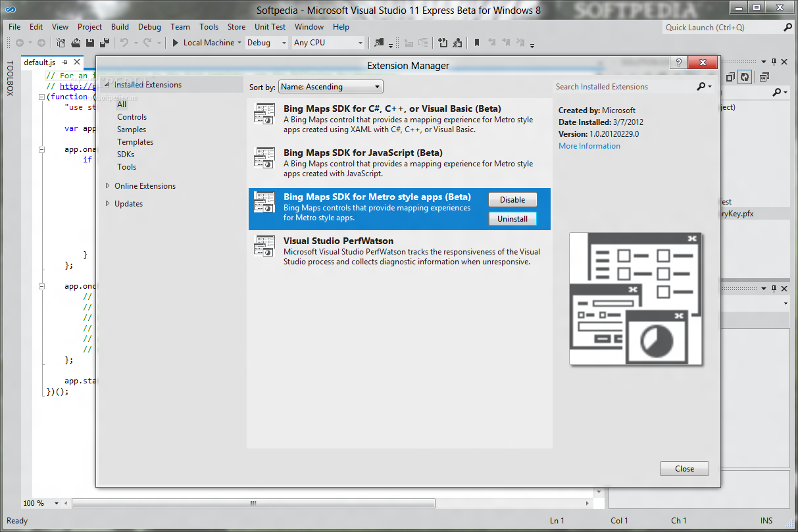The width and height of the screenshot is (798, 532).
Task: Click the bookmark toolbar icon
Action: coord(477,43)
